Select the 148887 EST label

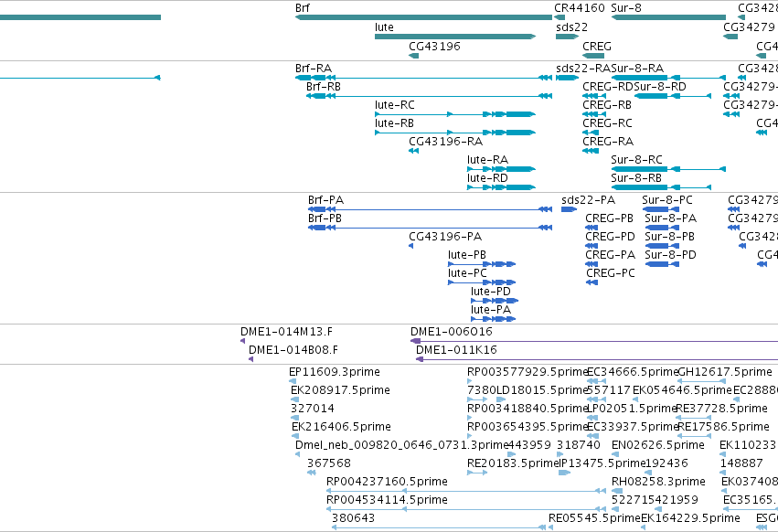[x=741, y=463]
